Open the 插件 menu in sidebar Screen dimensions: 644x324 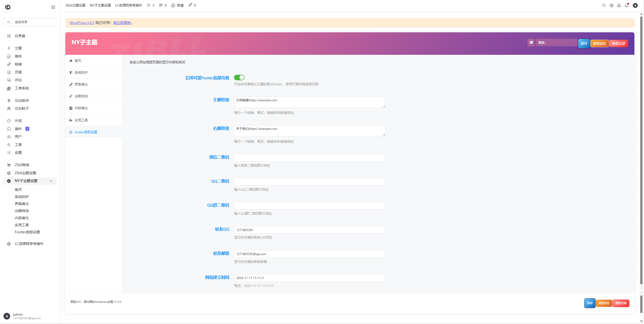click(x=18, y=129)
